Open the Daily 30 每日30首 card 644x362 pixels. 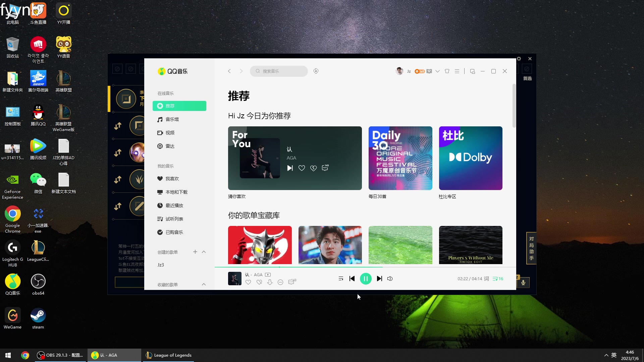(x=400, y=158)
